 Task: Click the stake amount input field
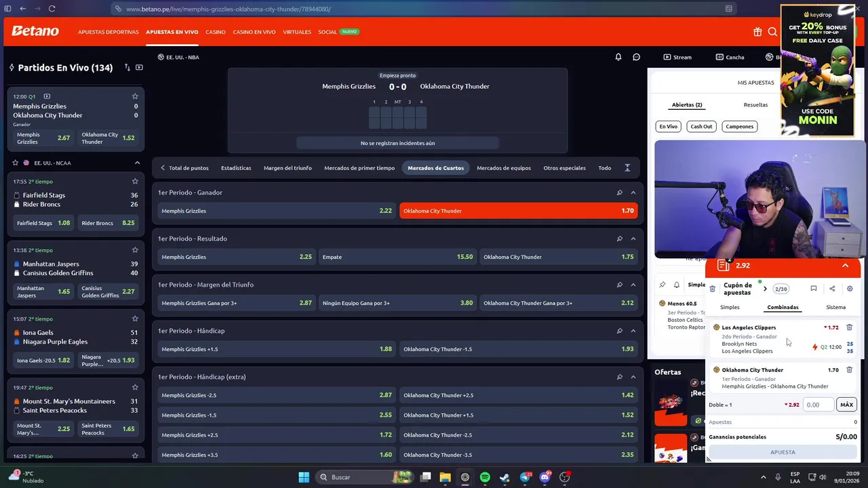coord(818,405)
